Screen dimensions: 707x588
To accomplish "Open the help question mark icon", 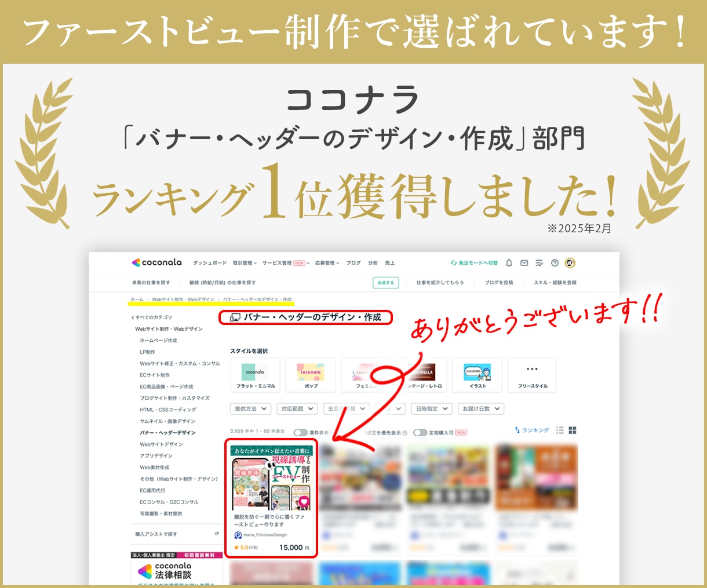I will point(555,263).
